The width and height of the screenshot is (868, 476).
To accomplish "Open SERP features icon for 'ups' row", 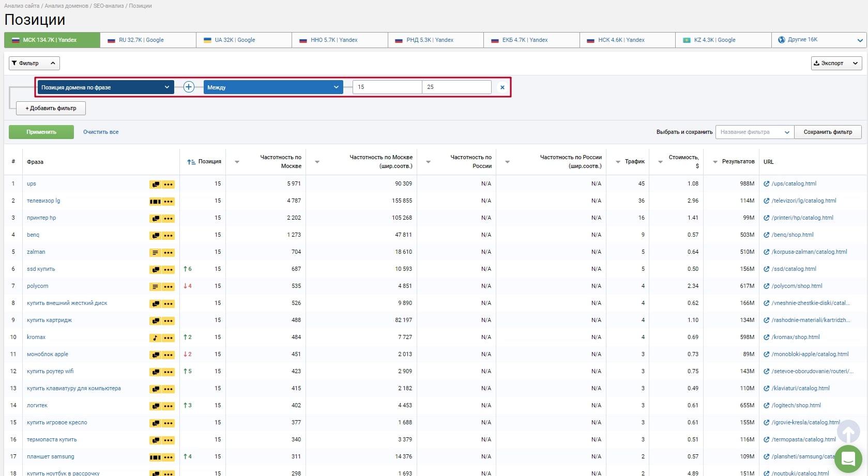I will click(x=155, y=185).
